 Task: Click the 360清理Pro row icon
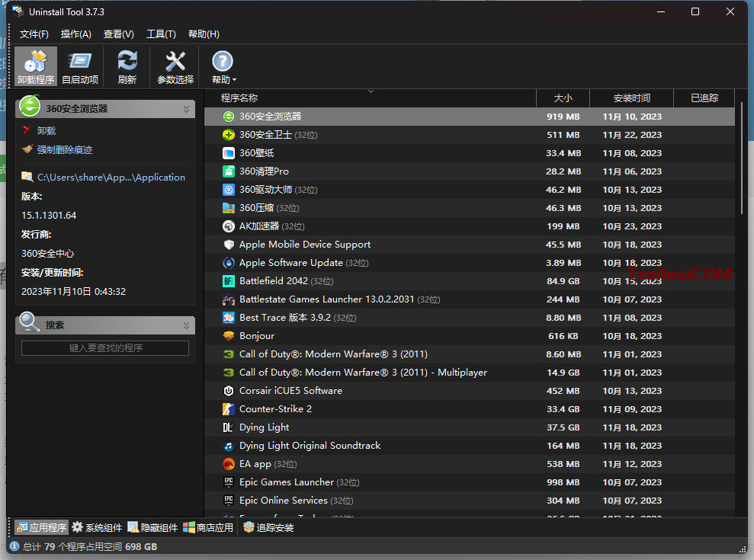tap(229, 171)
